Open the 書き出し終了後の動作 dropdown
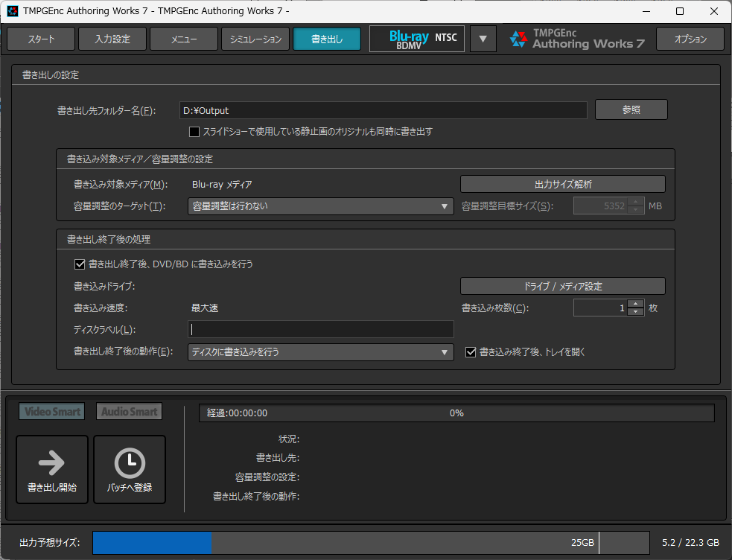The height and width of the screenshot is (560, 732). (x=320, y=351)
